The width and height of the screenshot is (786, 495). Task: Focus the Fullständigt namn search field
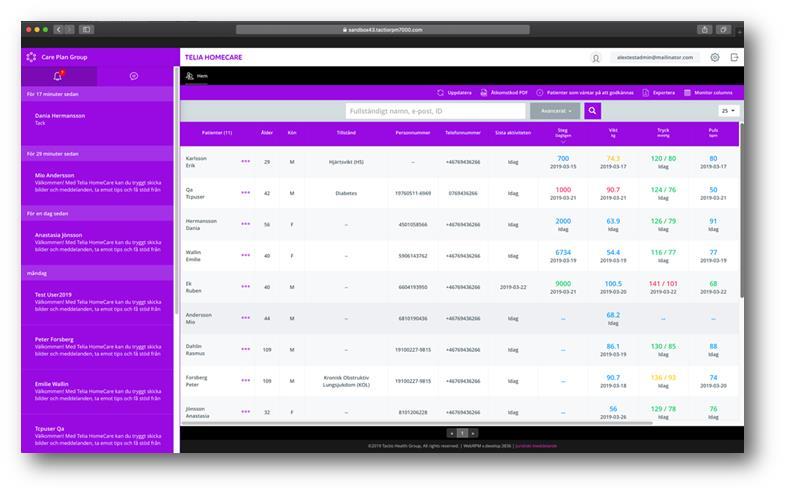(x=435, y=111)
